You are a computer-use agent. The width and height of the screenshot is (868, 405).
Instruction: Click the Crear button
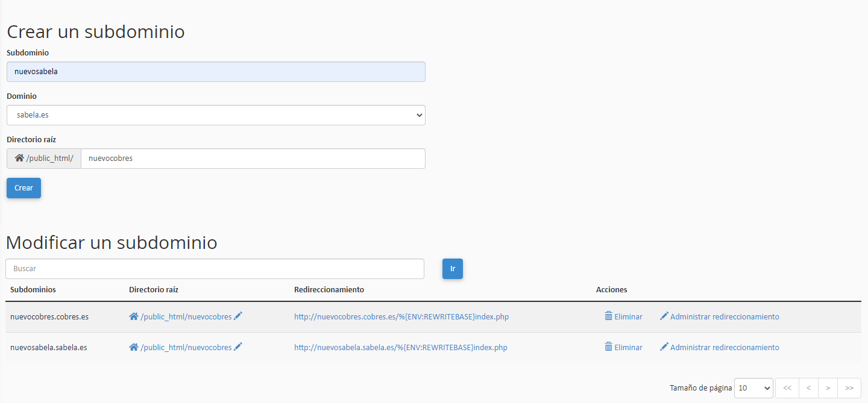(x=24, y=188)
